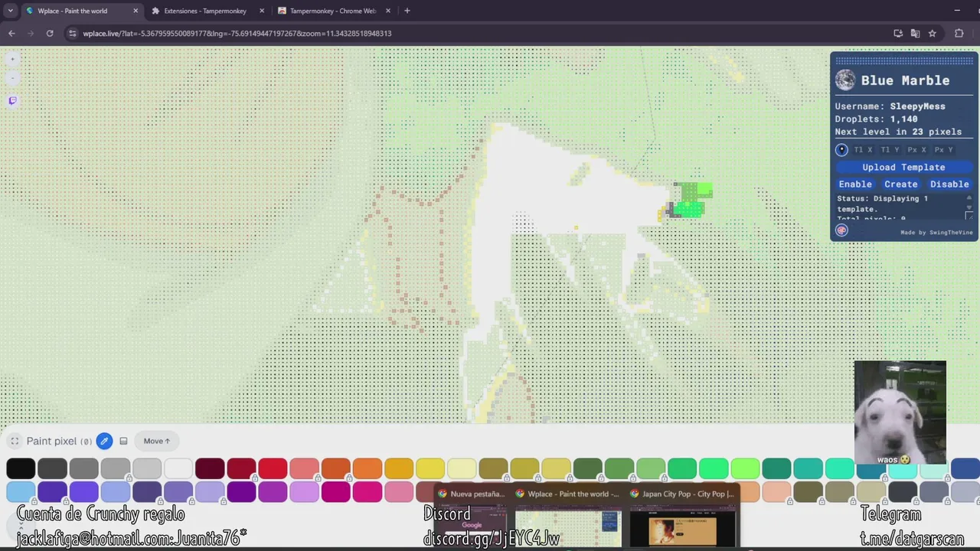Focus the Tl Y input field
980x551 pixels.
click(x=890, y=150)
